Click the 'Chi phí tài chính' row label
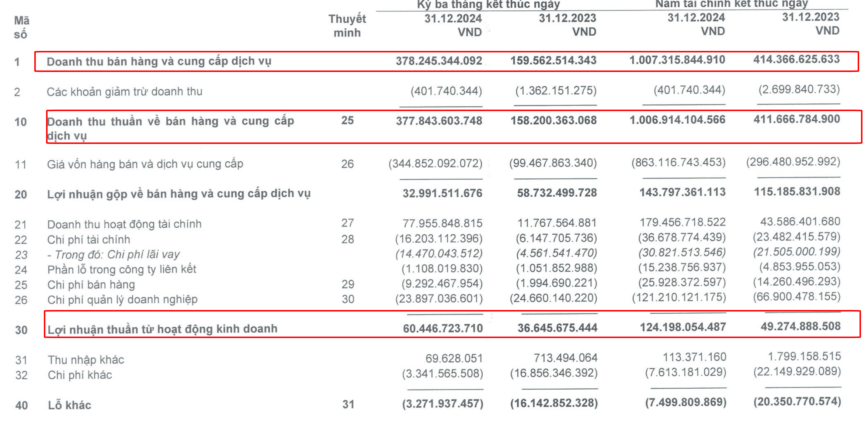The image size is (868, 427). tap(88, 240)
